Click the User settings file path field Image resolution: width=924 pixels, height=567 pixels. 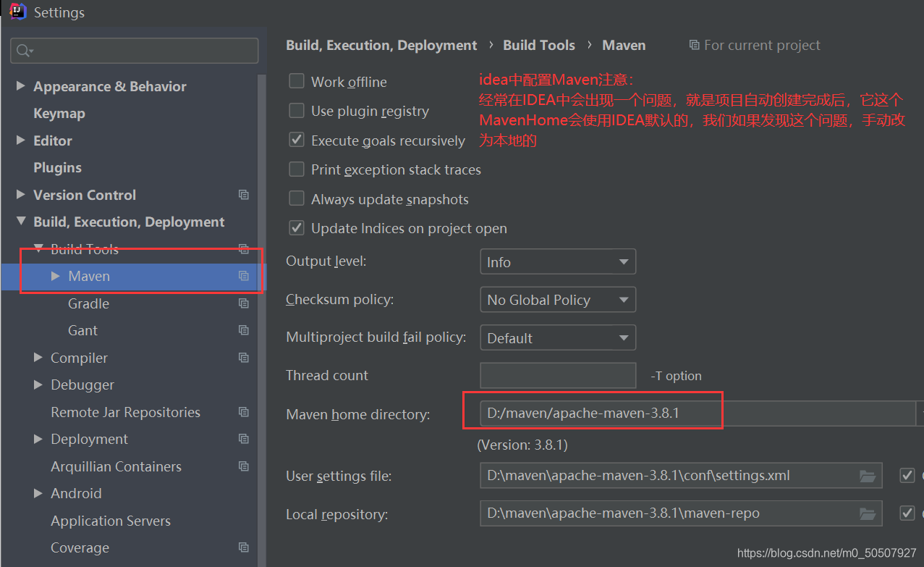(681, 476)
